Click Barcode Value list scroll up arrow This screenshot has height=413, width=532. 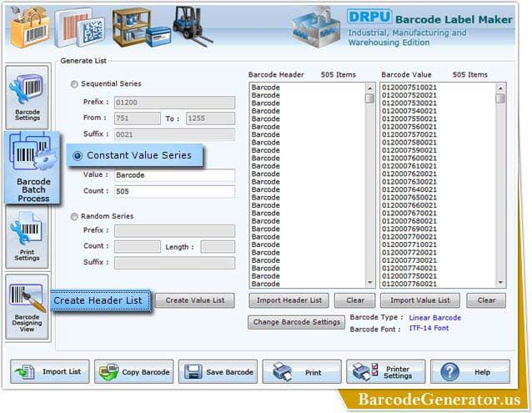click(500, 88)
